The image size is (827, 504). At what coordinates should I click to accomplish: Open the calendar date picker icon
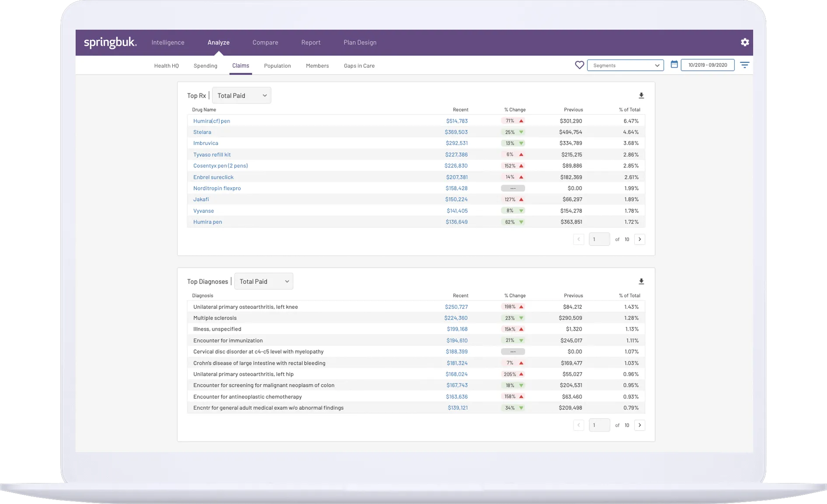tap(674, 64)
